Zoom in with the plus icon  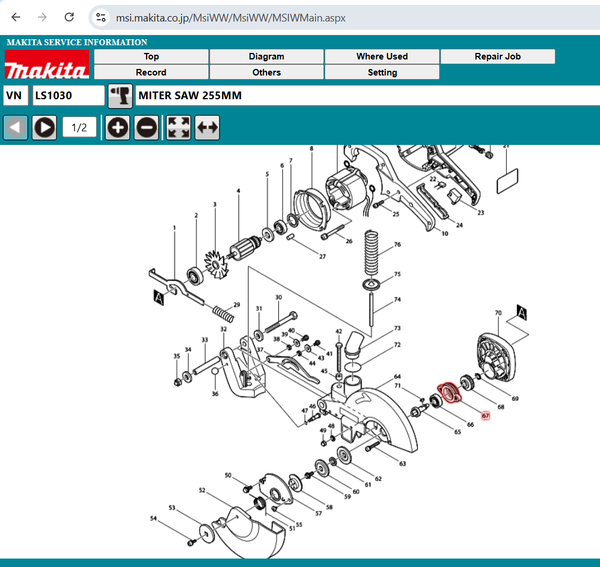(118, 128)
